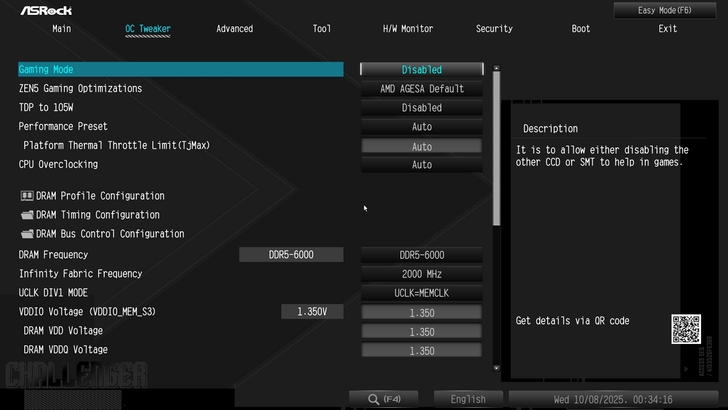Open ZEN5 Gaming Optimizations dropdown
The image size is (728, 410).
[x=421, y=89]
